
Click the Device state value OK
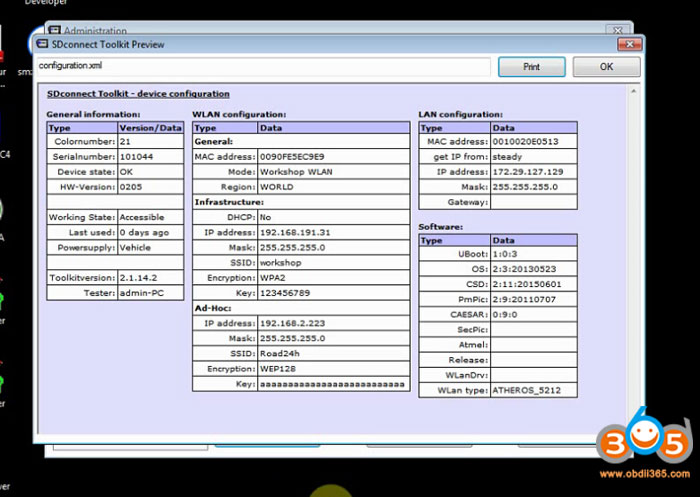click(126, 172)
